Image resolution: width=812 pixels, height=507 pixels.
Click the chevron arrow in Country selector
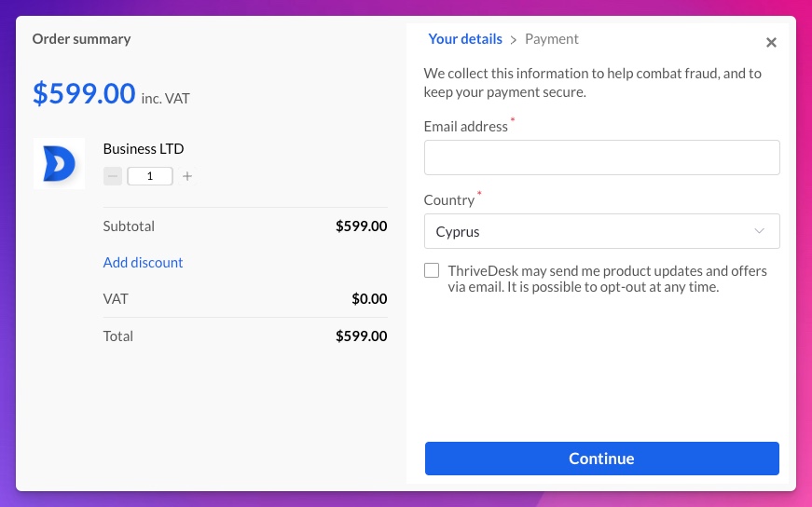pyautogui.click(x=759, y=231)
